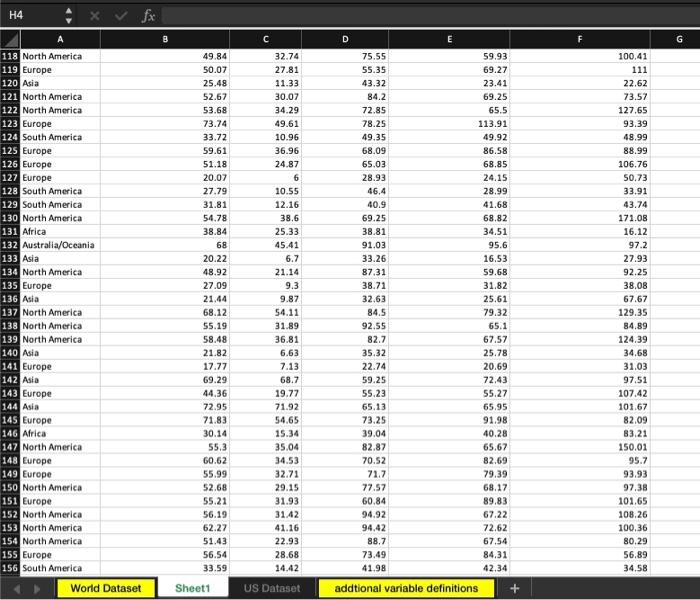Image resolution: width=700 pixels, height=600 pixels.
Task: Click the select-all corner triangle
Action: pyautogui.click(x=10, y=39)
